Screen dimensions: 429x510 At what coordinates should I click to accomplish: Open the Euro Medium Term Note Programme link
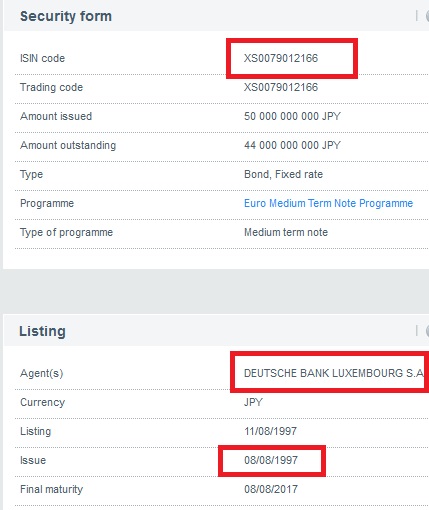(328, 203)
